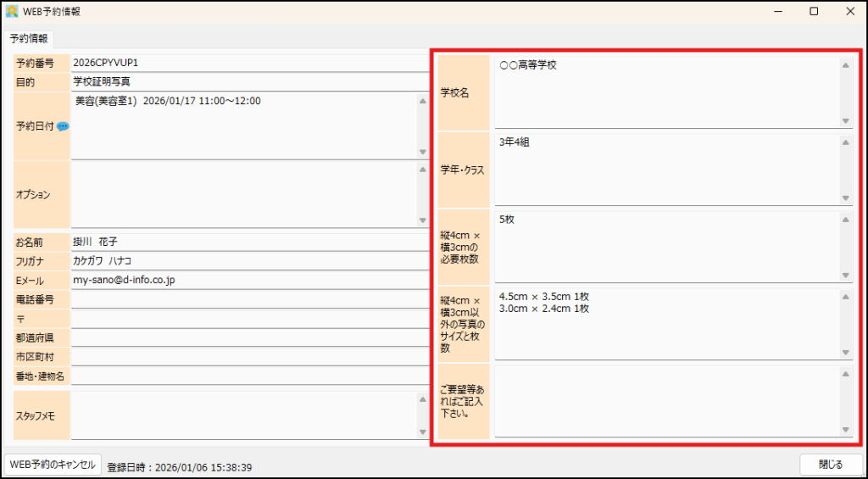Click the speech bubble icon beside 予約日付
This screenshot has width=868, height=479.
point(63,126)
